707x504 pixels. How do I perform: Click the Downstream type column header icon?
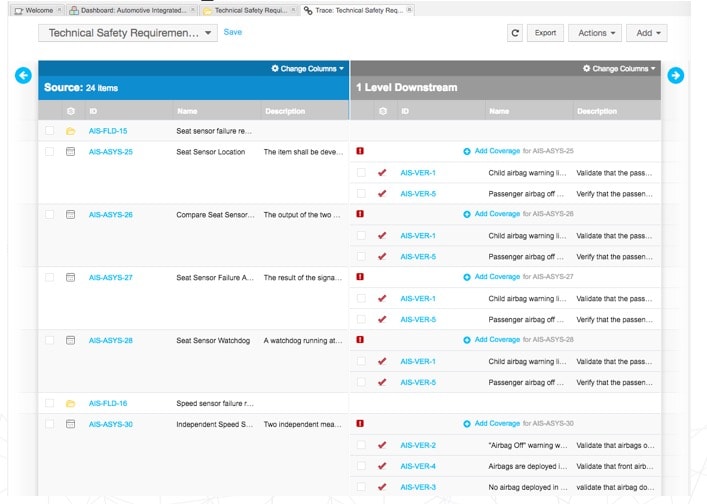[383, 111]
